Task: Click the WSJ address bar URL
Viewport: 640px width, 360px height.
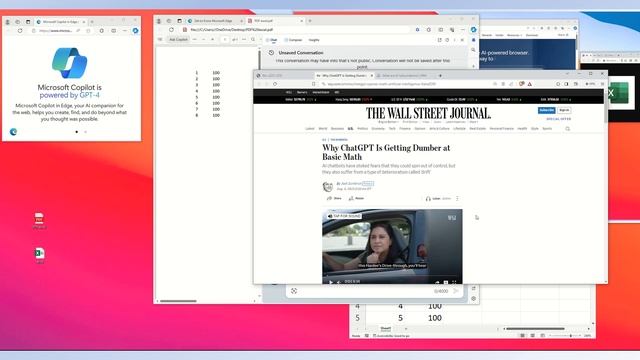Action: pos(382,84)
